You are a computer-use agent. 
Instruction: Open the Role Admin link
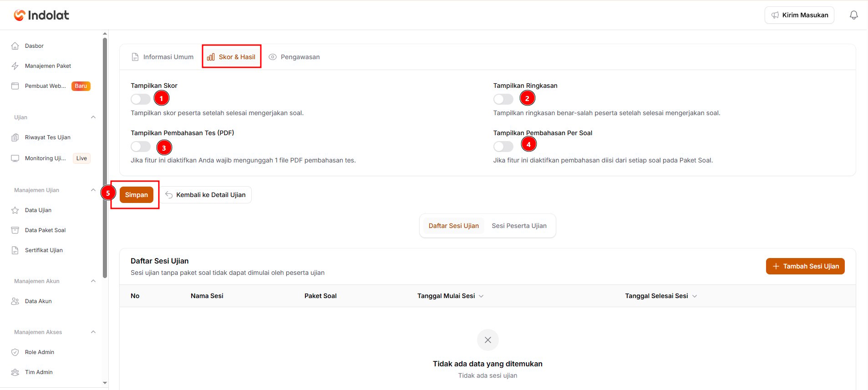40,352
